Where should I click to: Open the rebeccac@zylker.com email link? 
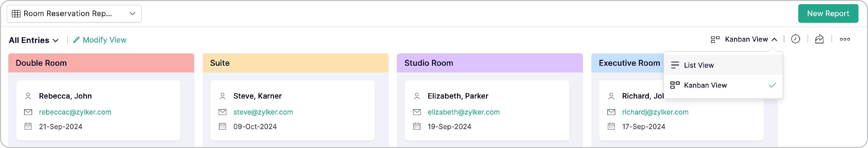click(75, 112)
